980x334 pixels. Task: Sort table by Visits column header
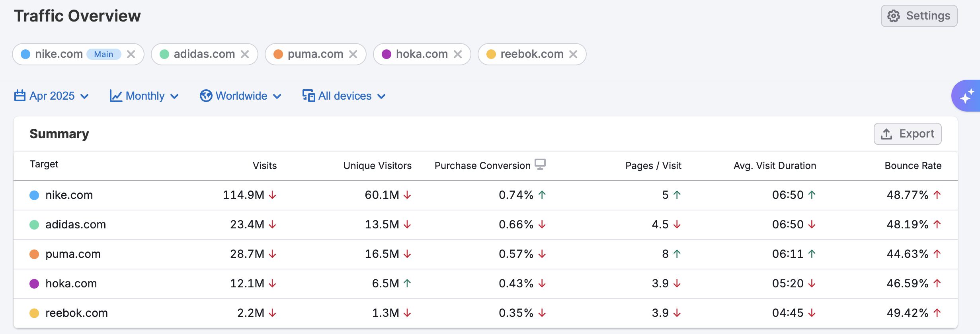tap(264, 166)
